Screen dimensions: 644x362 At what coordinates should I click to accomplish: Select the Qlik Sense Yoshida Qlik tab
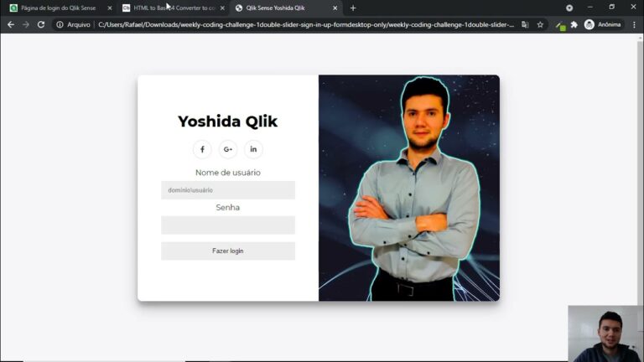pos(275,8)
